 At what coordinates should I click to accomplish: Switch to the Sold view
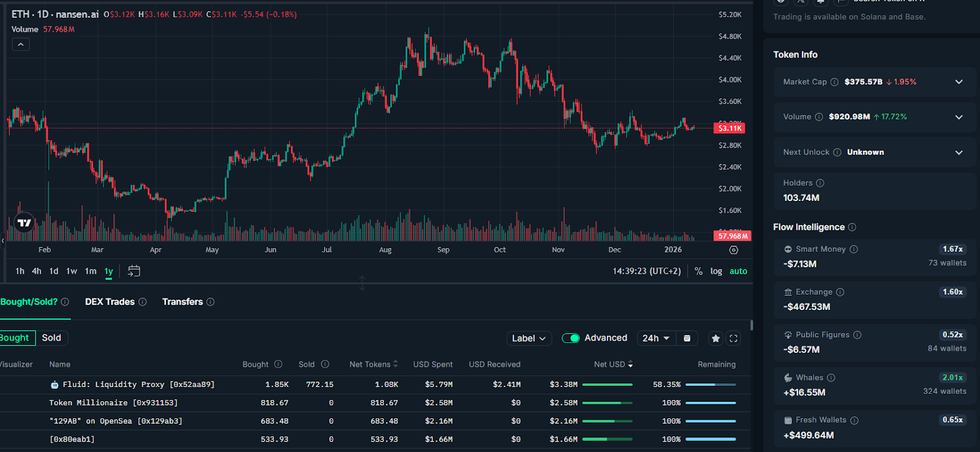pos(51,338)
